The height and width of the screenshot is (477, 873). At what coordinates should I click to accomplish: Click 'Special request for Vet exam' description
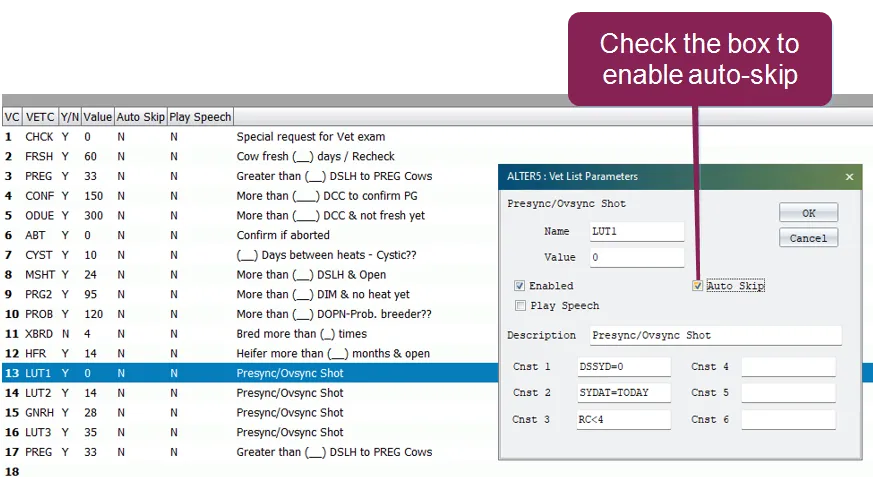tap(311, 137)
